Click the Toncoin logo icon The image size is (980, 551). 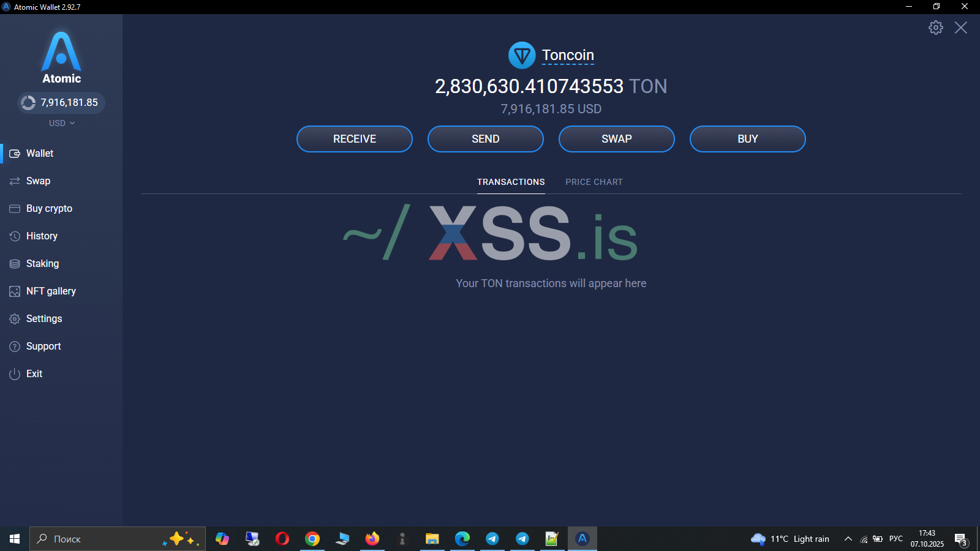tap(522, 56)
